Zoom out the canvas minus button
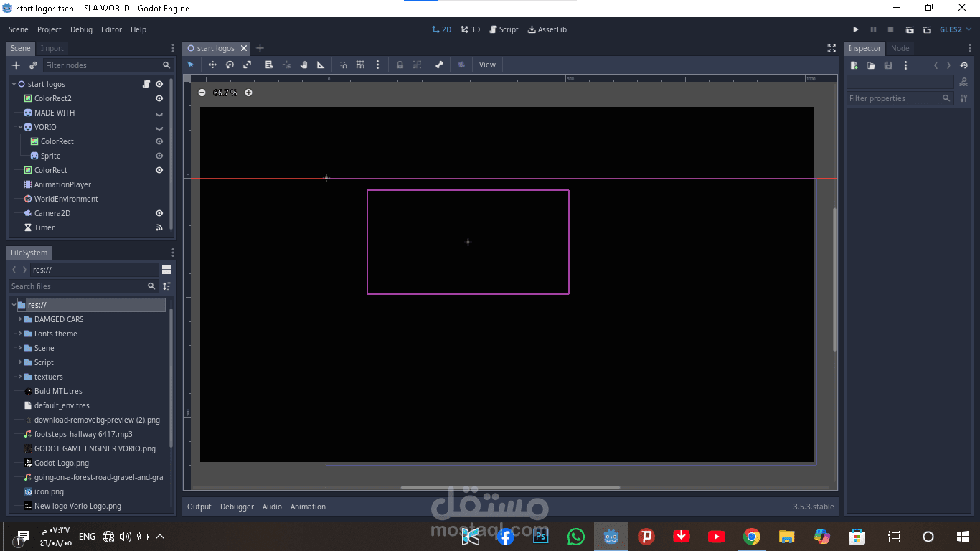This screenshot has height=551, width=980. pyautogui.click(x=202, y=93)
